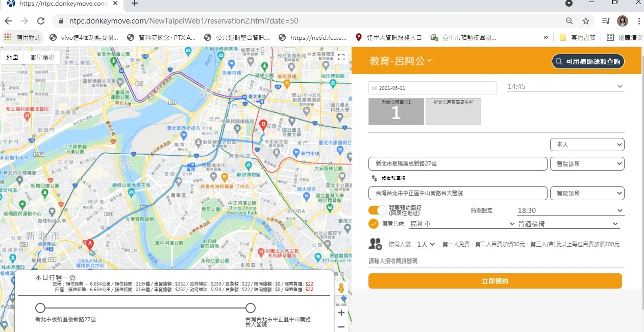Open the vivo bookmark
Screen dimensions: 644x332
tap(84, 37)
